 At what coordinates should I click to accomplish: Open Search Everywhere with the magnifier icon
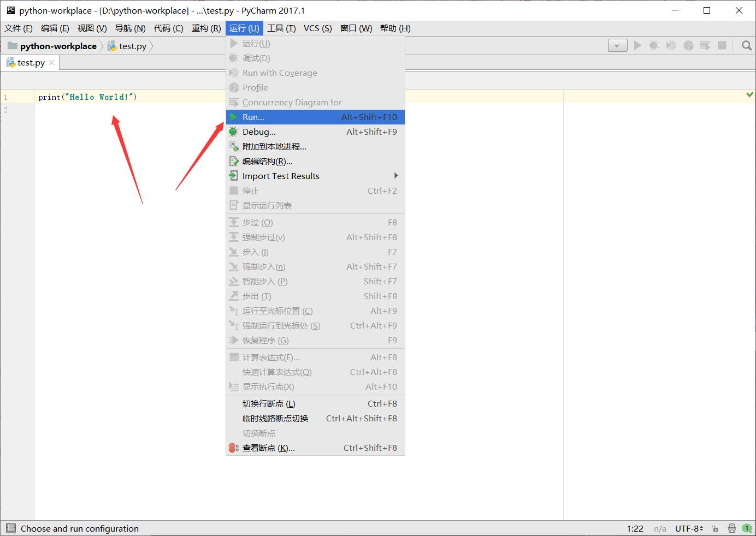coord(746,45)
